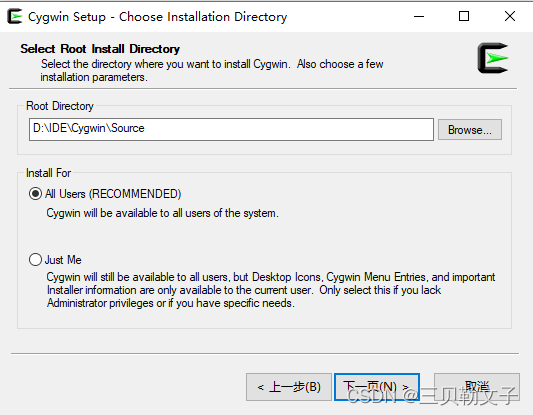
Task: Maximize the Cygwin Setup window
Action: [x=464, y=16]
